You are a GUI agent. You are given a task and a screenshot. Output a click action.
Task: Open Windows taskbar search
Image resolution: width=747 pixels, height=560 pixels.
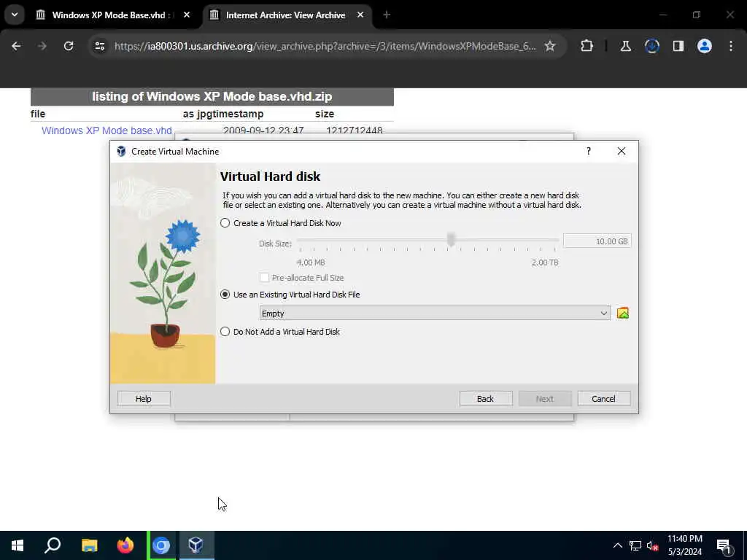[x=53, y=545]
